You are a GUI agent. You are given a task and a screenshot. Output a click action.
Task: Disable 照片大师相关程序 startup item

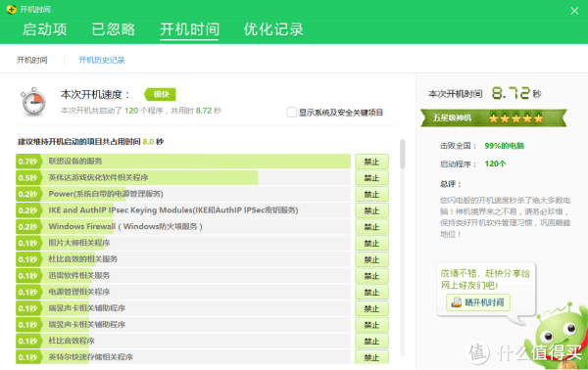click(371, 244)
